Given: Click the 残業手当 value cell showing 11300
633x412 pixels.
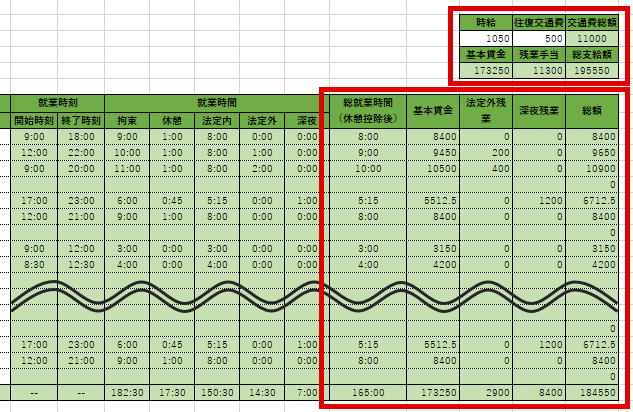Looking at the screenshot, I should click(x=537, y=72).
